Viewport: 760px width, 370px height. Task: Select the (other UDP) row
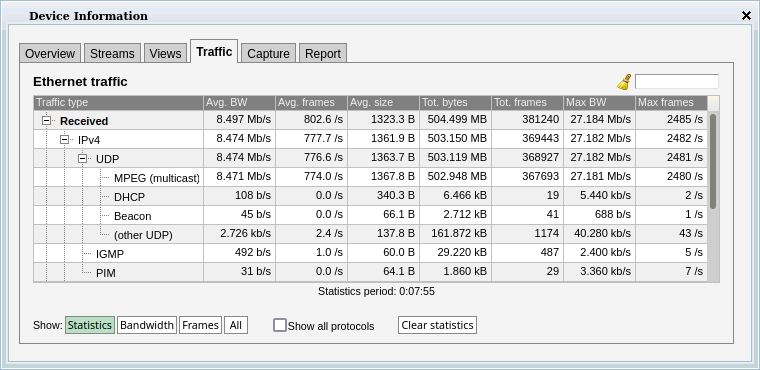370,234
